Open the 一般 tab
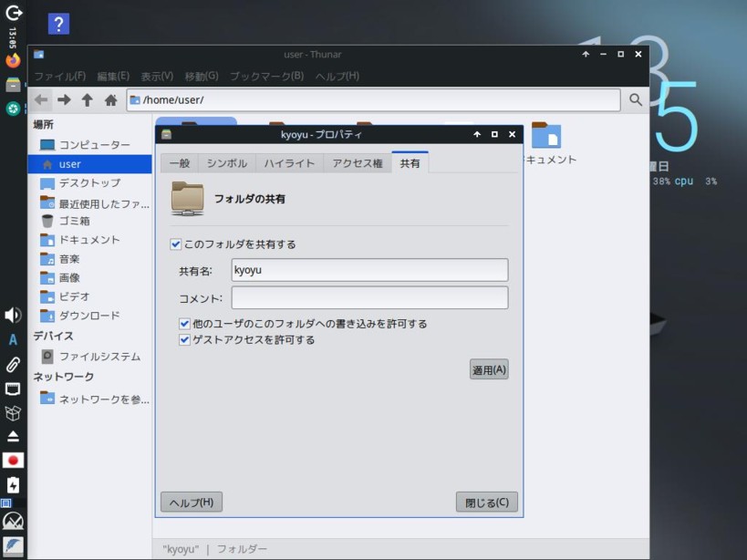 [x=180, y=163]
